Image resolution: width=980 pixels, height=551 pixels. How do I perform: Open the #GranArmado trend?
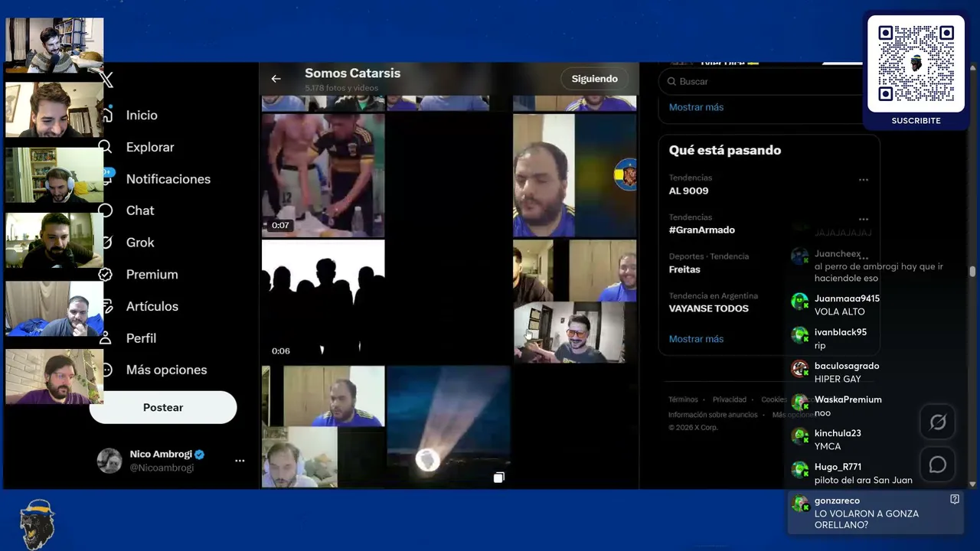tap(702, 230)
